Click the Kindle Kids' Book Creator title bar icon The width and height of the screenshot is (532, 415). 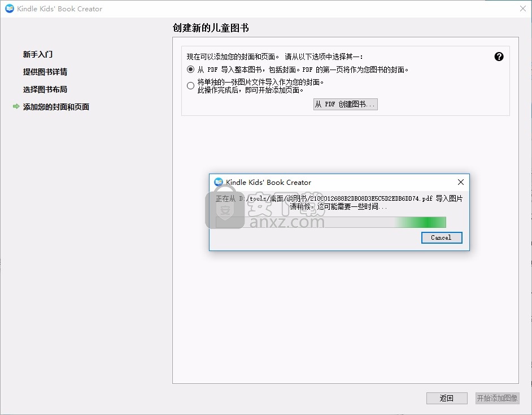10,8
